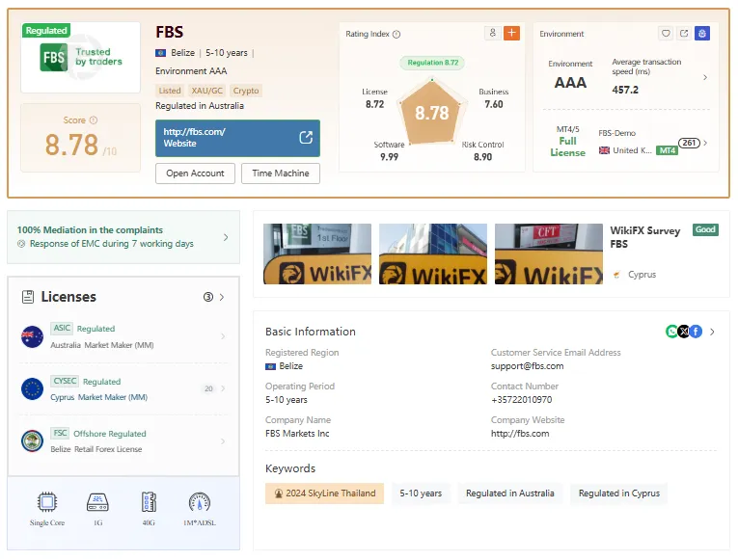Image resolution: width=738 pixels, height=560 pixels.
Task: Click the FBS Markets Inc company name
Action: pos(297,434)
